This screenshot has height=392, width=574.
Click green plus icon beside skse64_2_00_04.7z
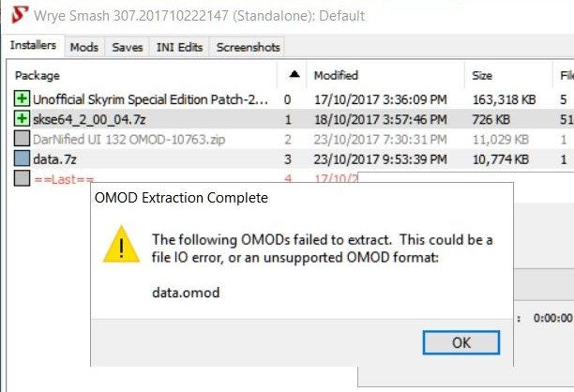22,119
